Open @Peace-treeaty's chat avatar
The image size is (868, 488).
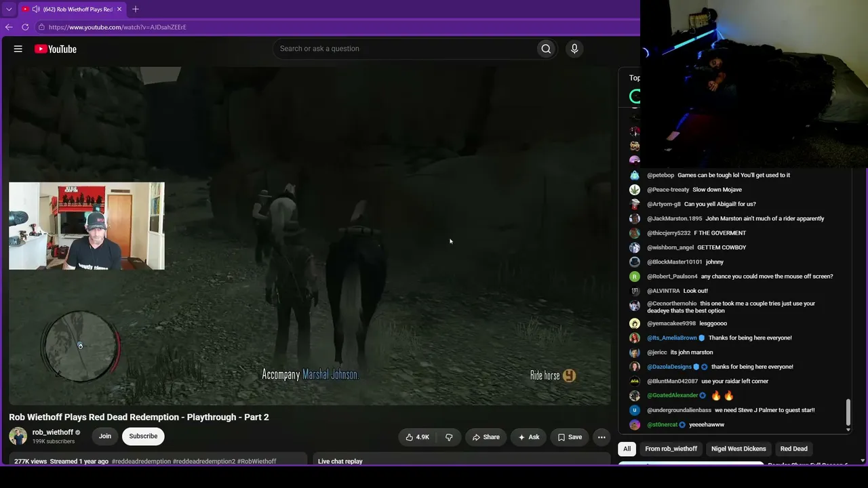point(635,190)
